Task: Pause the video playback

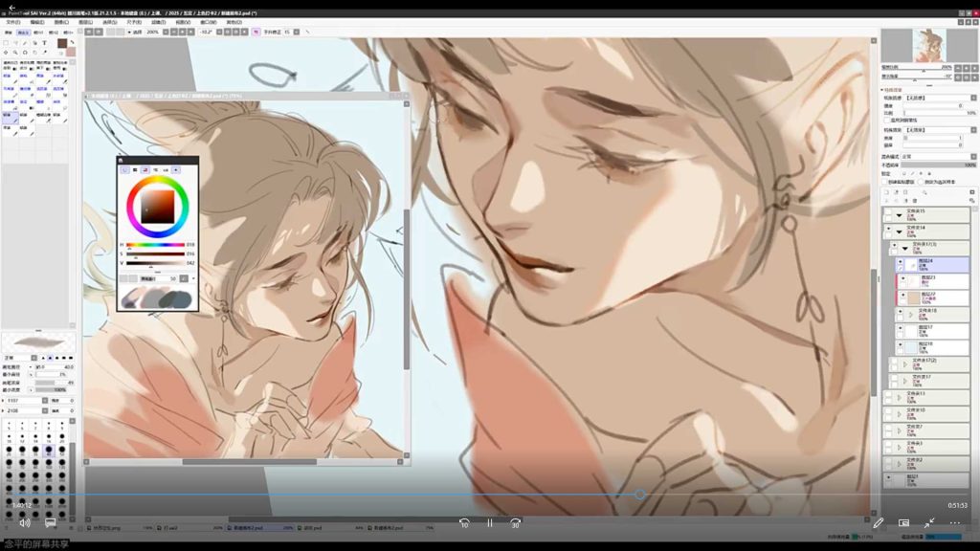Action: tap(489, 523)
